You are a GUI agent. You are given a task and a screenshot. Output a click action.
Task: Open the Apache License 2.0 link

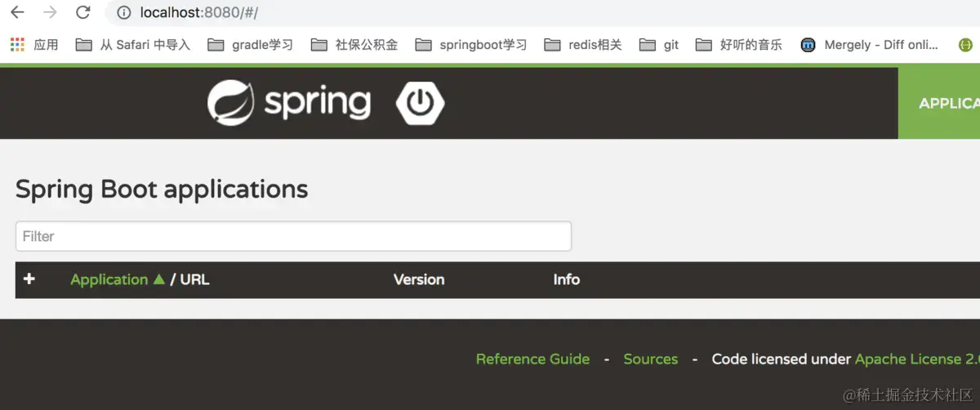917,359
